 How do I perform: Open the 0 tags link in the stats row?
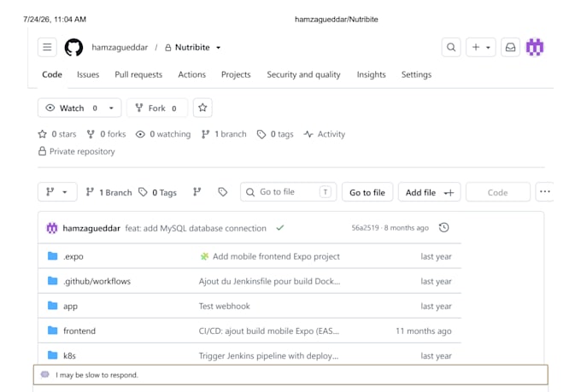tap(275, 134)
